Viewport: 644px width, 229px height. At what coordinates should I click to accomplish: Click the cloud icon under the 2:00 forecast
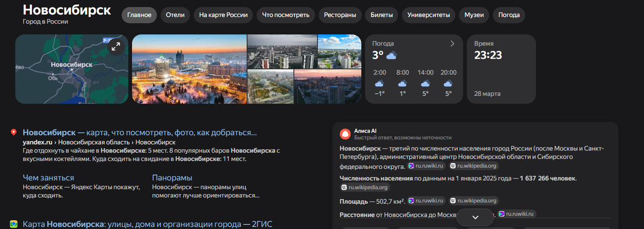(379, 84)
